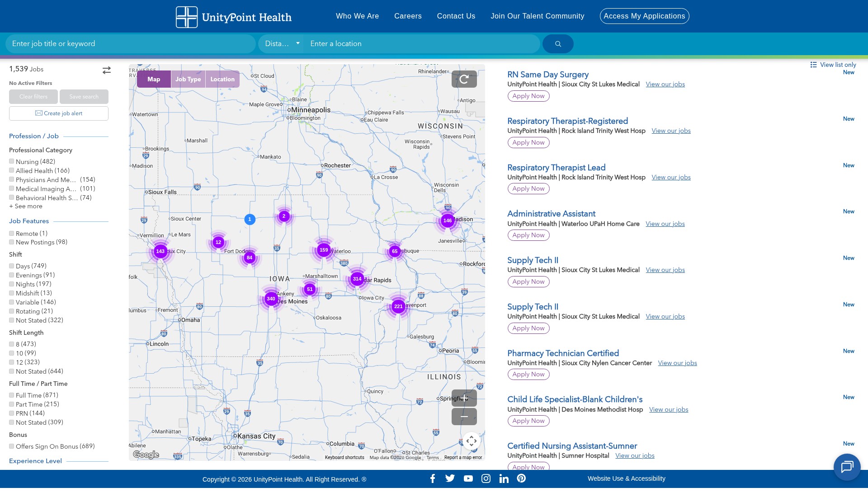Zoom out on the map
Viewport: 868px width, 497px height.
coord(464,417)
